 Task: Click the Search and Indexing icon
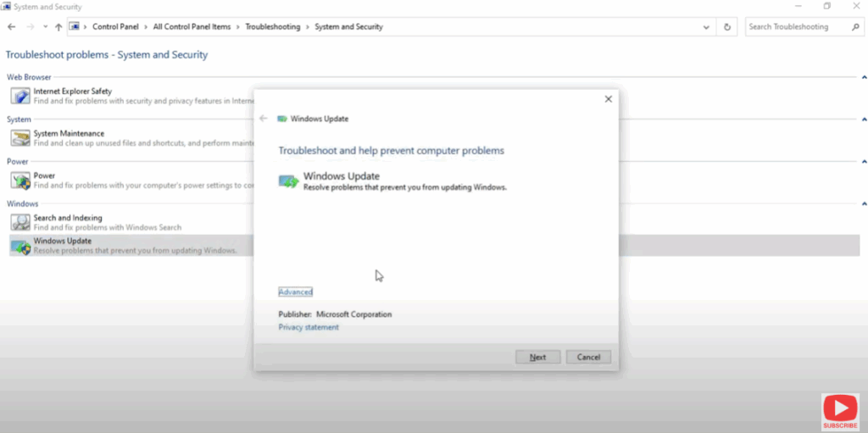click(x=20, y=222)
